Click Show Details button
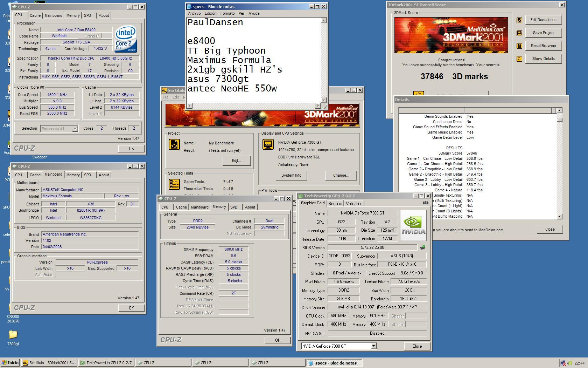The width and height of the screenshot is (588, 368). pos(543,59)
